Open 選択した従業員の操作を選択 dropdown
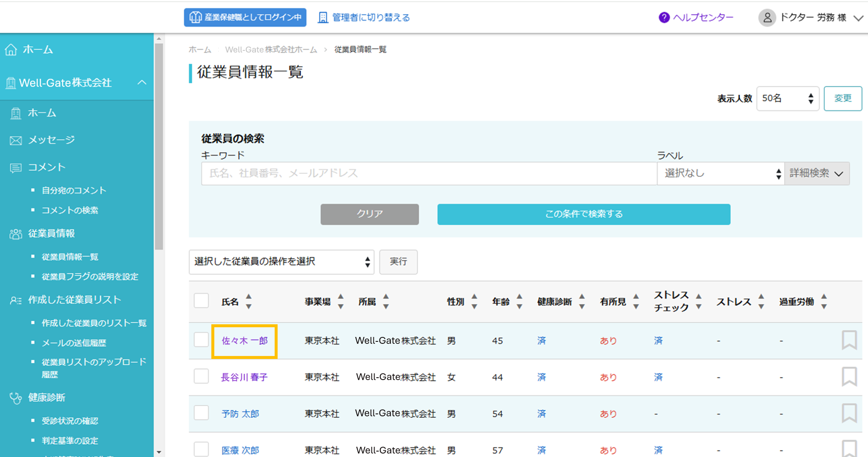The width and height of the screenshot is (868, 457). (282, 262)
